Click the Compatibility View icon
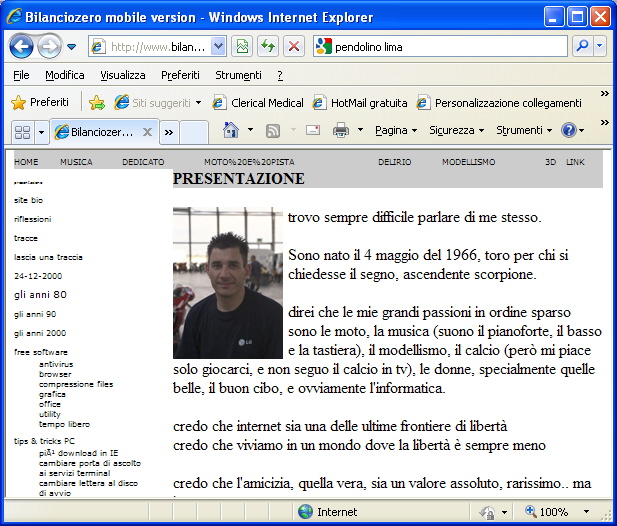The height and width of the screenshot is (526, 617). tap(242, 47)
